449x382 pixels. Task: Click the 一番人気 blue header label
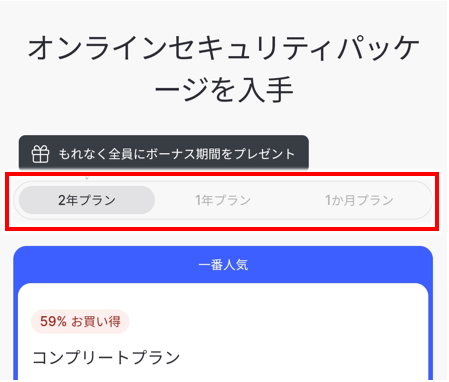(223, 265)
